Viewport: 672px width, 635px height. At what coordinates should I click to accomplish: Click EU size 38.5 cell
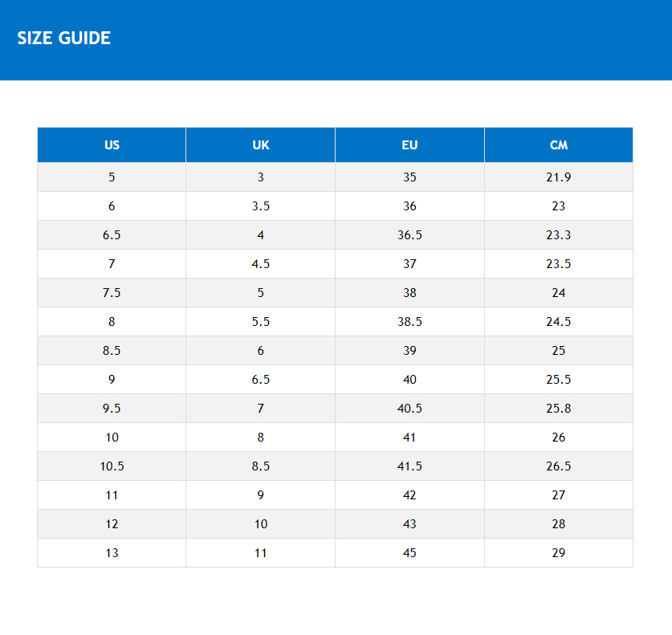click(x=409, y=322)
